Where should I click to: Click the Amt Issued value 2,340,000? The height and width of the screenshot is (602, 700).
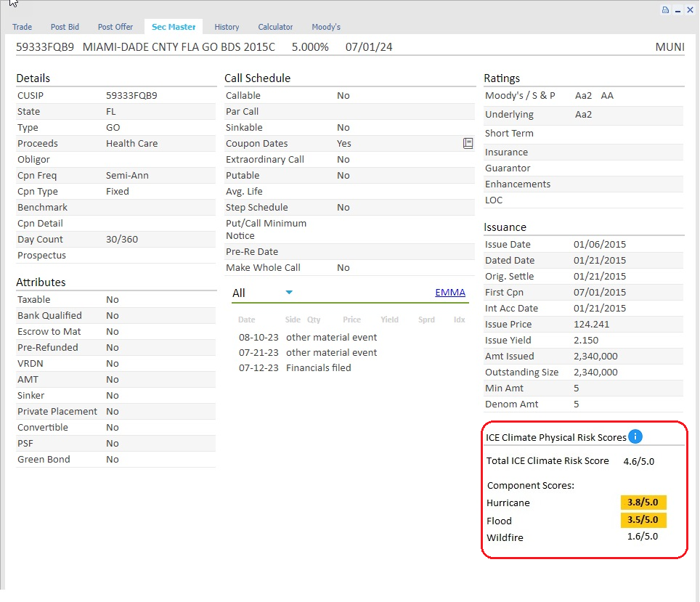coord(595,357)
